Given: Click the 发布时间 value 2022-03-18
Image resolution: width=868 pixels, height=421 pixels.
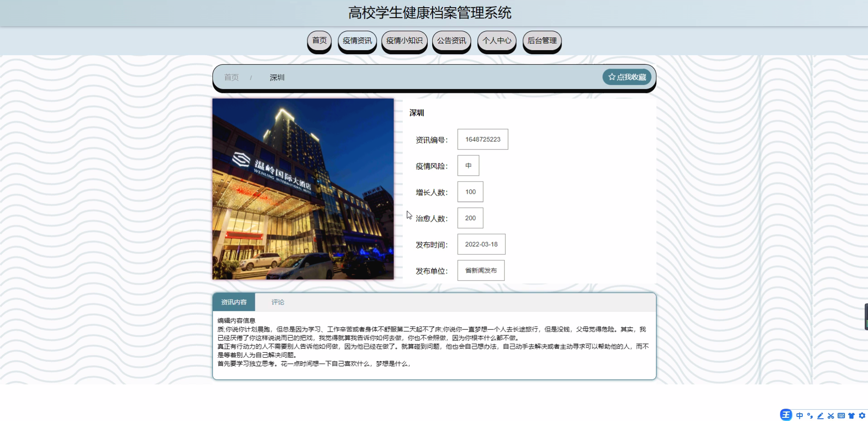Looking at the screenshot, I should coord(481,244).
